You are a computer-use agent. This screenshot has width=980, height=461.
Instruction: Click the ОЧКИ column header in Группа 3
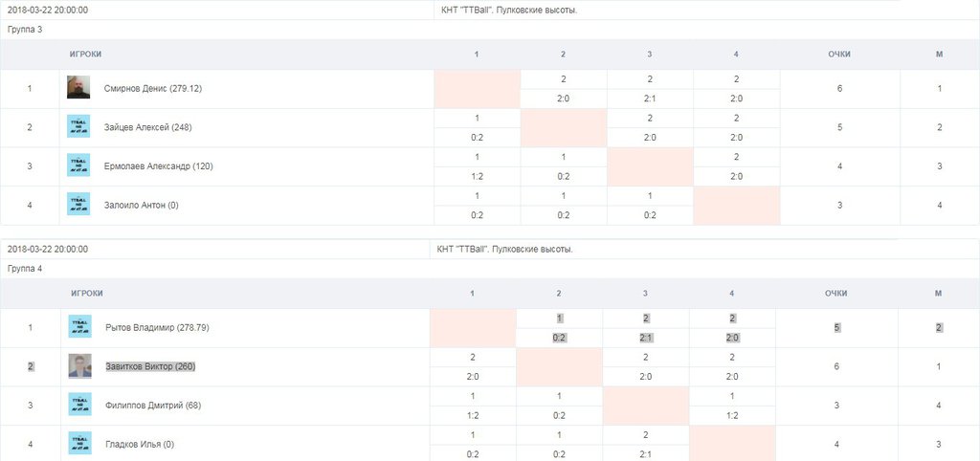(x=839, y=55)
